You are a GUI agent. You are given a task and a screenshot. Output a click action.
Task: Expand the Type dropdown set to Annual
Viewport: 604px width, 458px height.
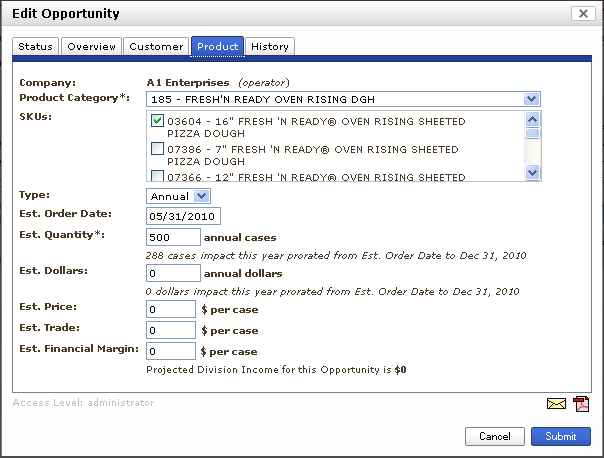coord(201,196)
